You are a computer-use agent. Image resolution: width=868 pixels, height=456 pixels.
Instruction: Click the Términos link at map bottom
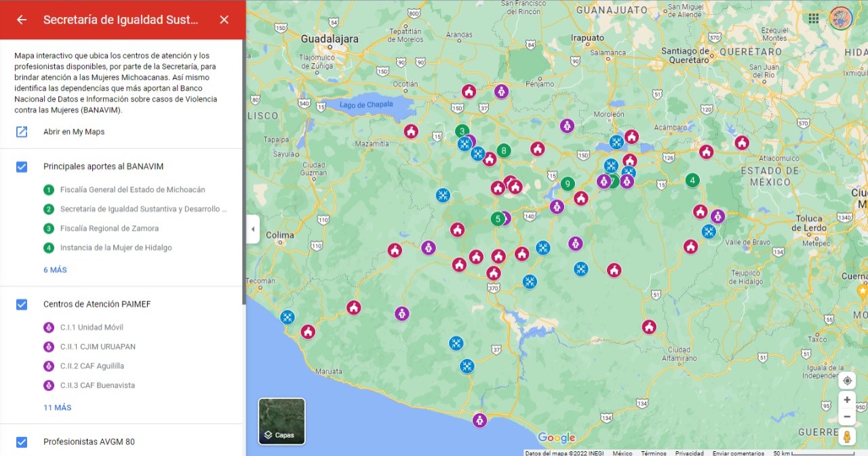[654, 453]
